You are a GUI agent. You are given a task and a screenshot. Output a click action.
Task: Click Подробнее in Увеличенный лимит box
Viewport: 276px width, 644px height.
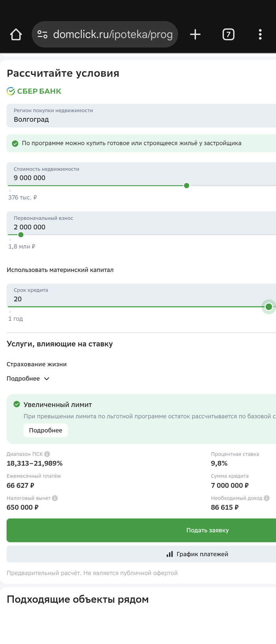[x=45, y=431]
